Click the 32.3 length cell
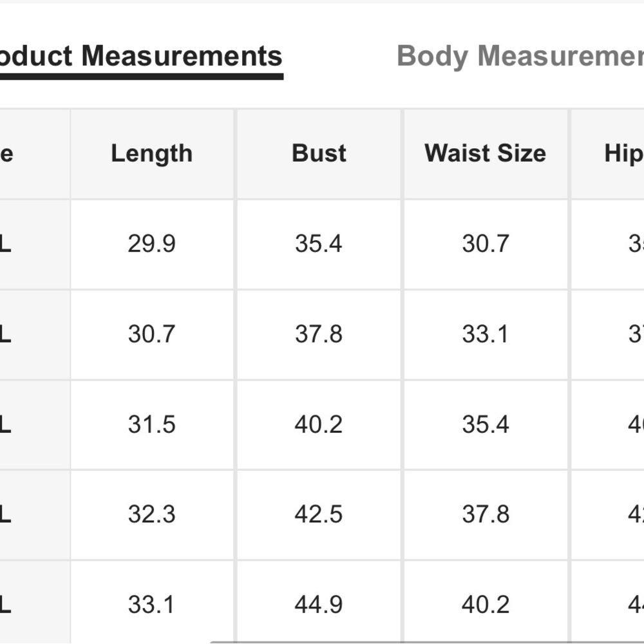 [151, 515]
